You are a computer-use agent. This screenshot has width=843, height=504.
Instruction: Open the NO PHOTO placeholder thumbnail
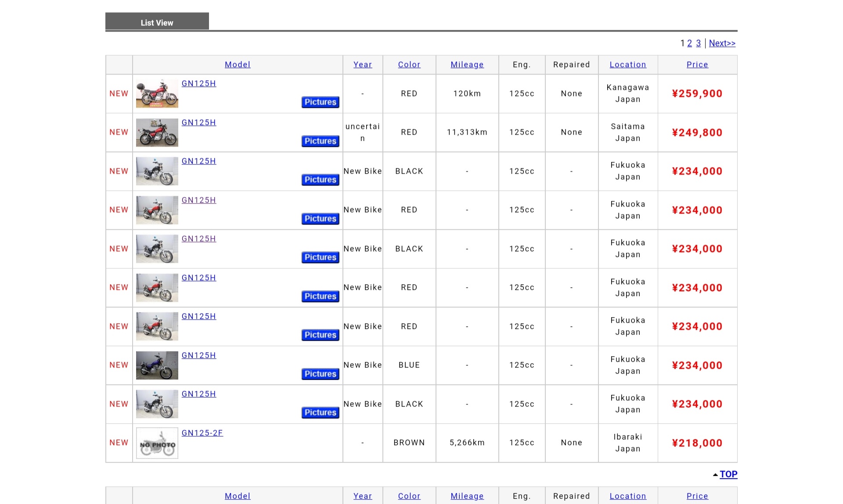tap(157, 443)
